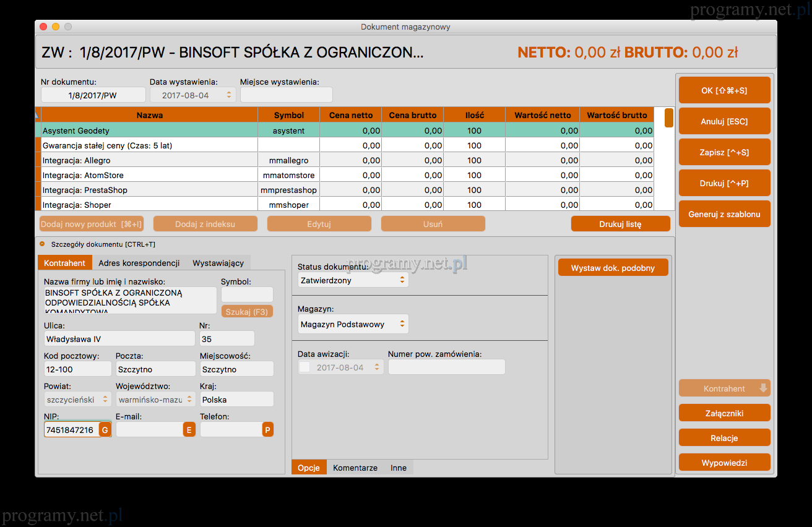The width and height of the screenshot is (812, 527).
Task: Click the arrow icon on Kontrahent button
Action: coord(763,388)
